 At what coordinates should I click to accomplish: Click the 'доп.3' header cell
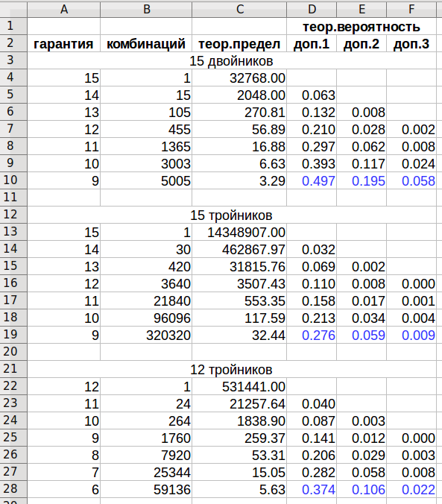pyautogui.click(x=411, y=44)
